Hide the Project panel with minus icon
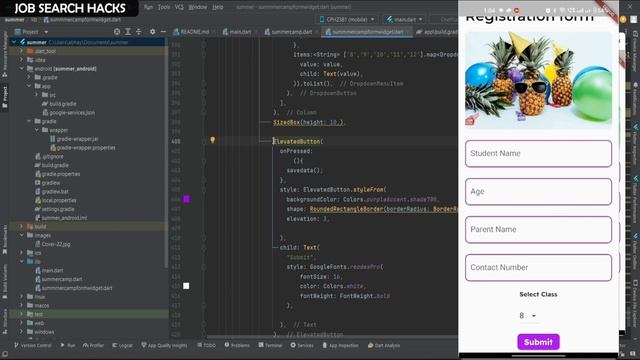This screenshot has height=360, width=640. coord(163,31)
